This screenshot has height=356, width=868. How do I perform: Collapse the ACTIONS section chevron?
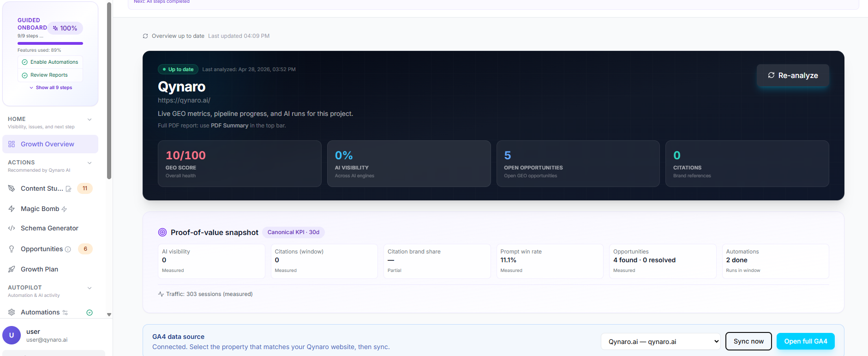tap(90, 163)
